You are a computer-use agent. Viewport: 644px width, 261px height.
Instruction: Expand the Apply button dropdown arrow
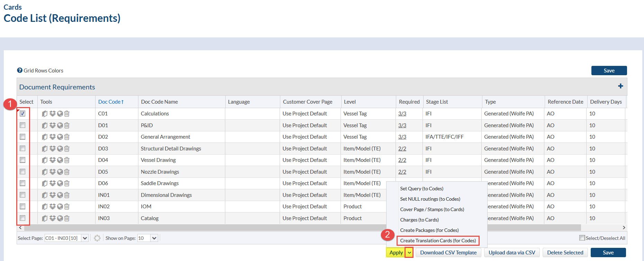click(x=409, y=253)
